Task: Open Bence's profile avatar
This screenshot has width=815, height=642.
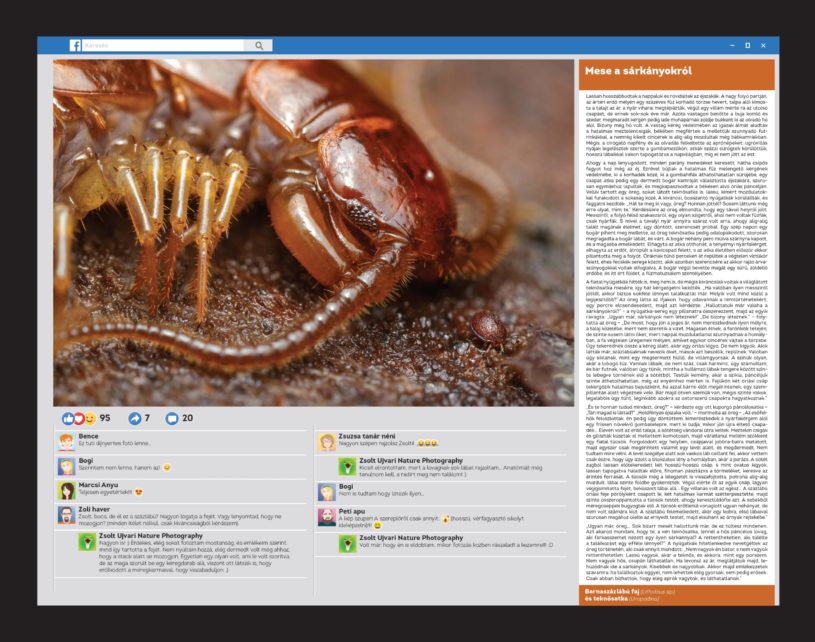Action: click(x=67, y=441)
